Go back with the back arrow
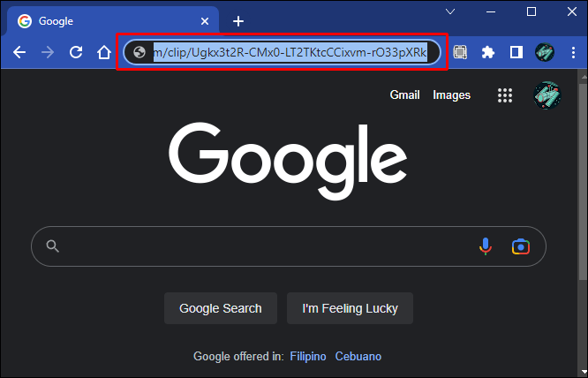The image size is (588, 378). click(x=19, y=52)
